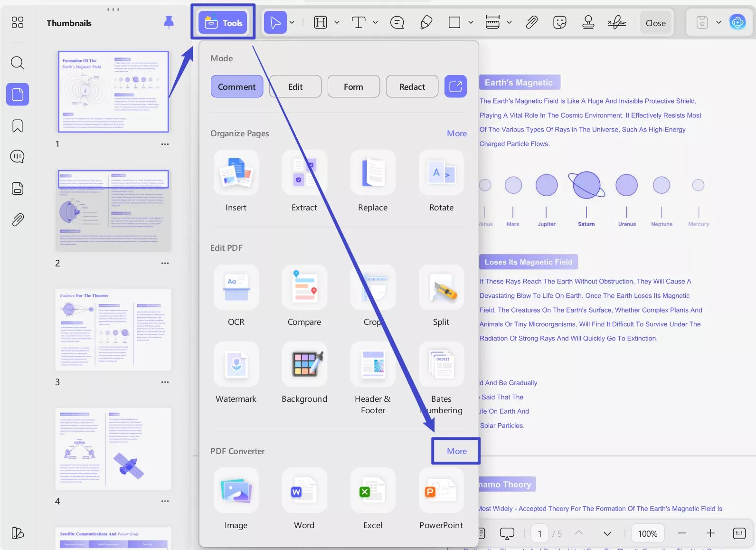Close the comment toolbar
This screenshot has width=756, height=550.
[656, 23]
